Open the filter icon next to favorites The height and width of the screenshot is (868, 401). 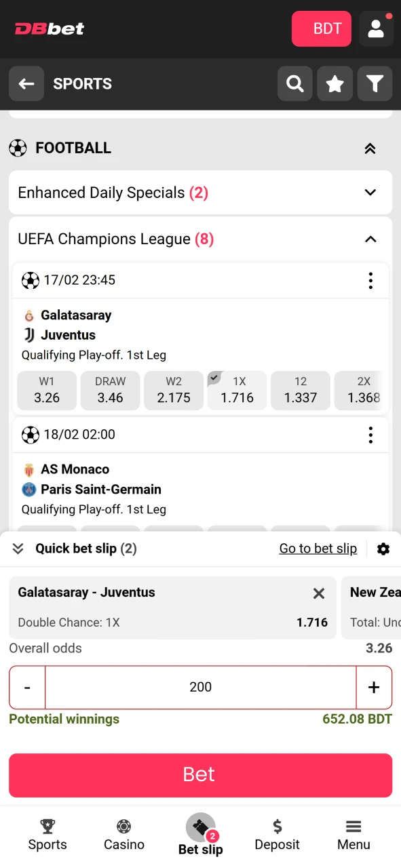(375, 83)
